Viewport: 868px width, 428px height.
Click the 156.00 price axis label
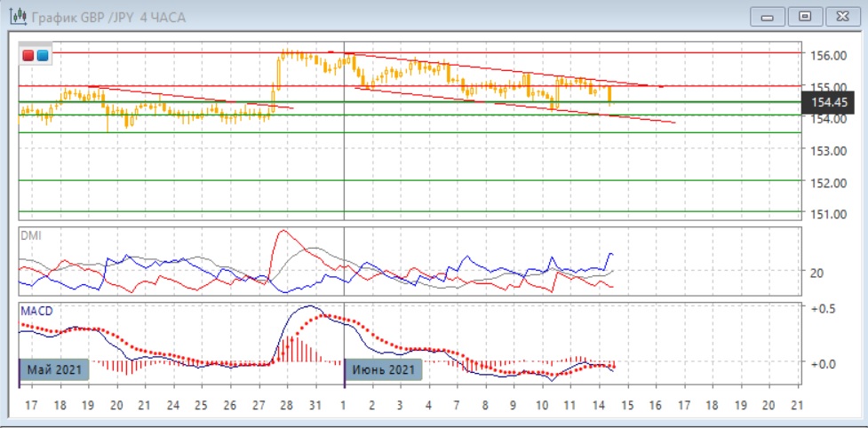tap(826, 55)
